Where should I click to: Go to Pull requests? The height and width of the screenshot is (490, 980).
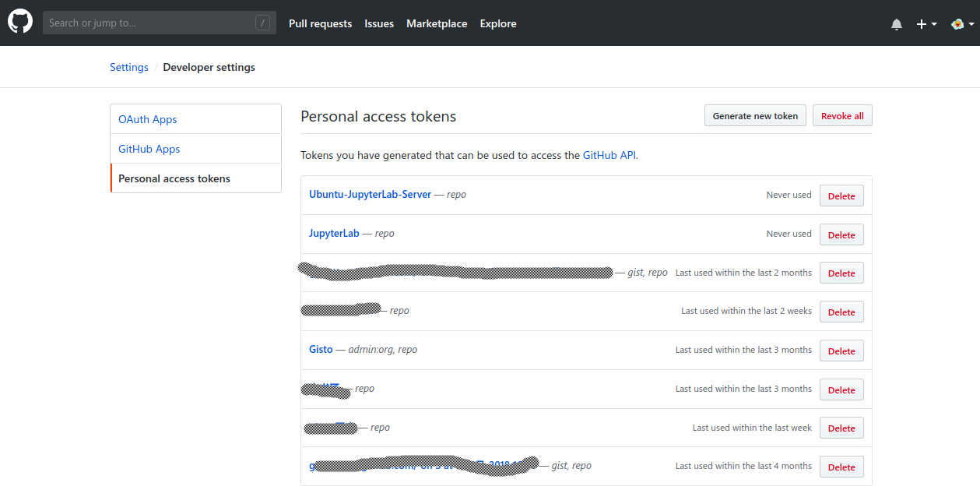coord(320,23)
